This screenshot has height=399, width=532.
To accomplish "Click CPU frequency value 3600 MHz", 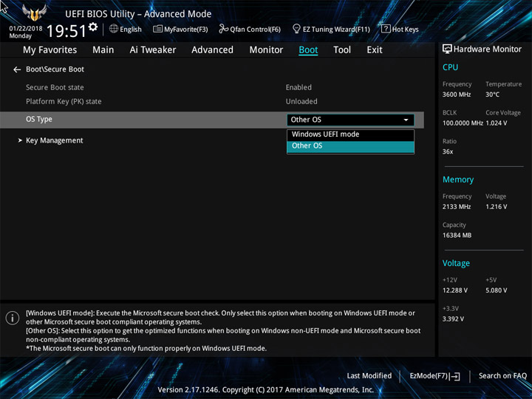I will coord(457,95).
